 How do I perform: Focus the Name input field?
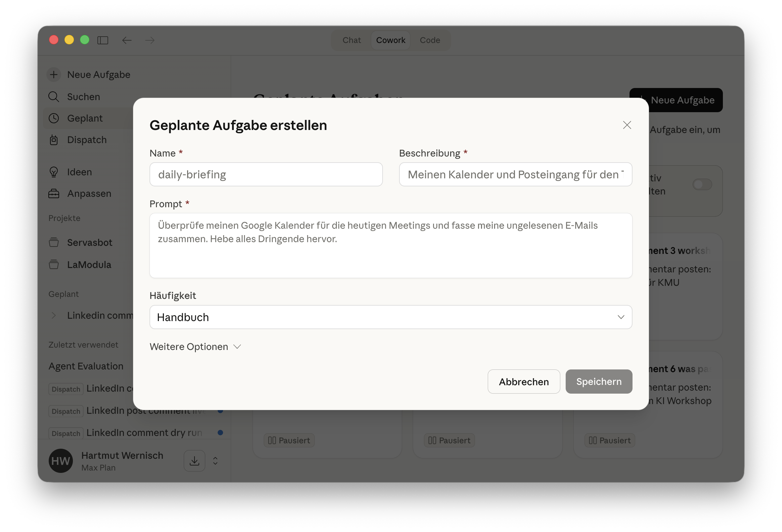pos(266,174)
